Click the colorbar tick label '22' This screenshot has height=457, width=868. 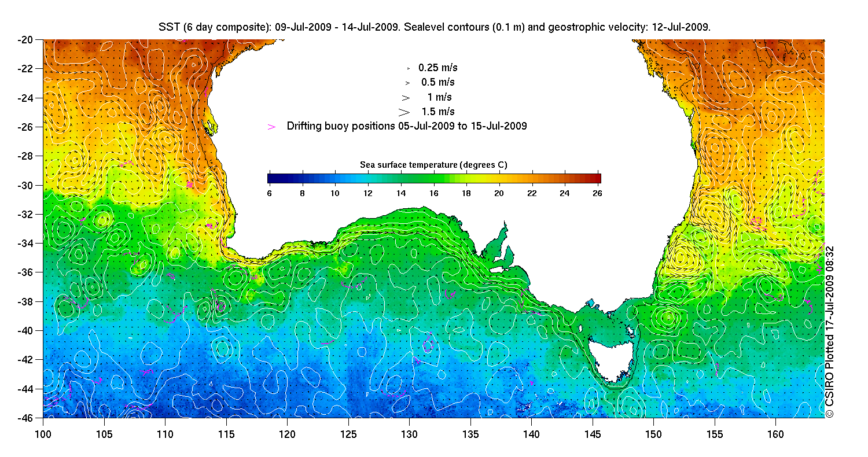(x=533, y=194)
